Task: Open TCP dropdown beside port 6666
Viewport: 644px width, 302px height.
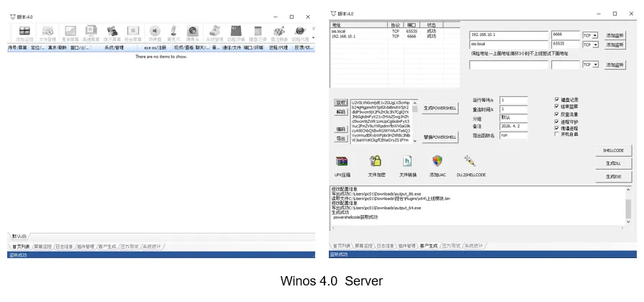Action: [591, 36]
